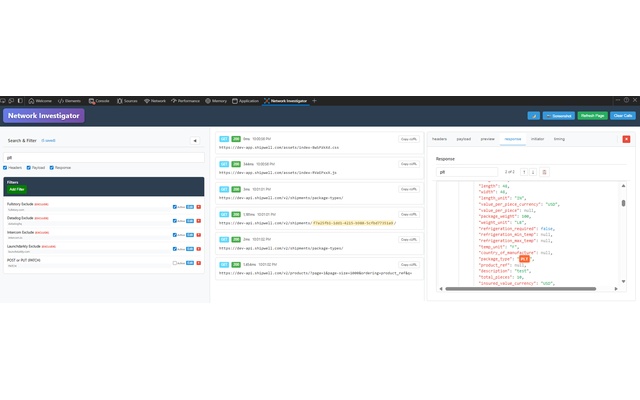Screen dimensions: 640x400
Task: Switch to the payload tab
Action: [463, 139]
